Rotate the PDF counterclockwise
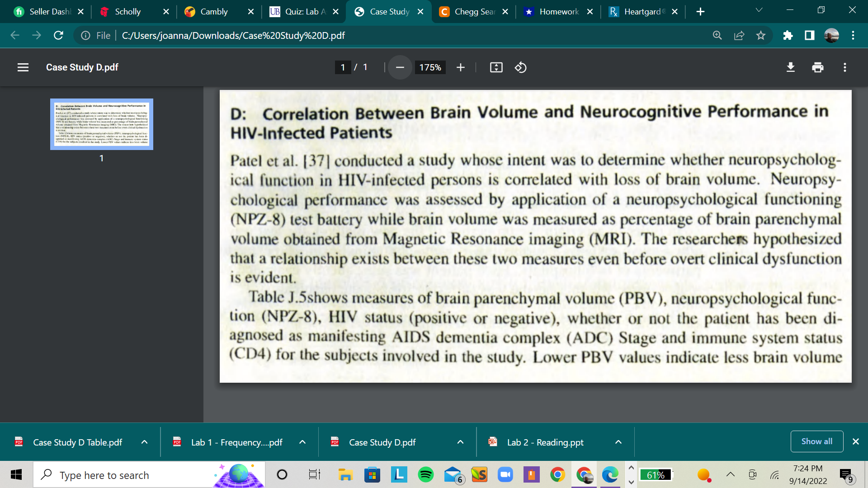The height and width of the screenshot is (488, 868). pos(520,67)
